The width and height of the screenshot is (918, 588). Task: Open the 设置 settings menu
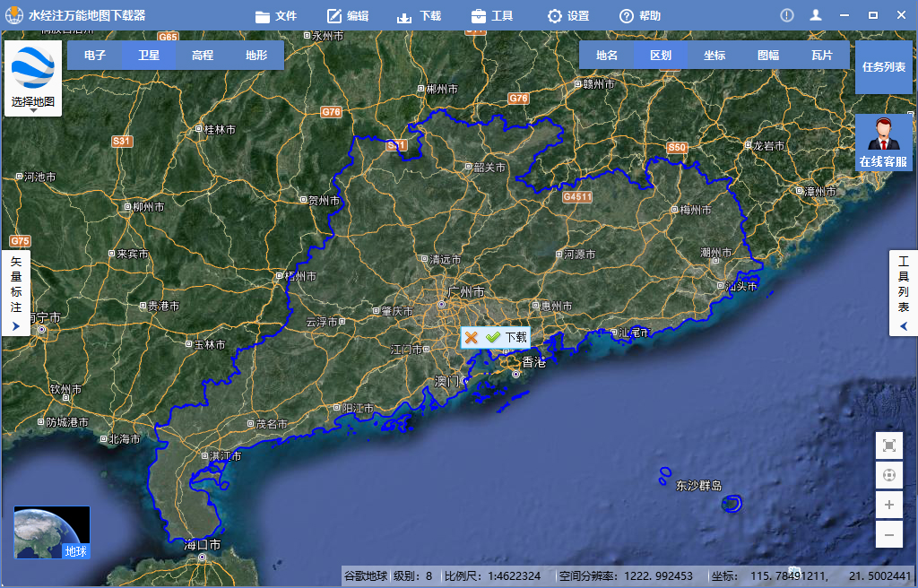(x=568, y=15)
